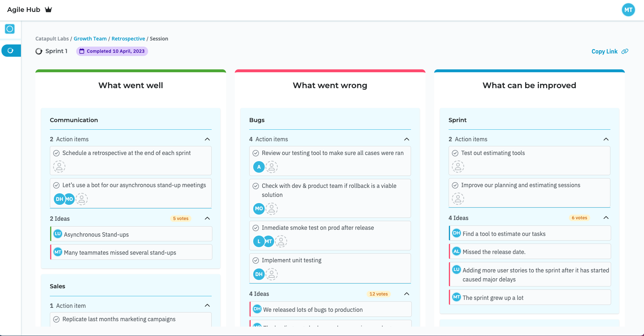Collapse Action items under Communication
The image size is (644, 336).
(x=207, y=139)
